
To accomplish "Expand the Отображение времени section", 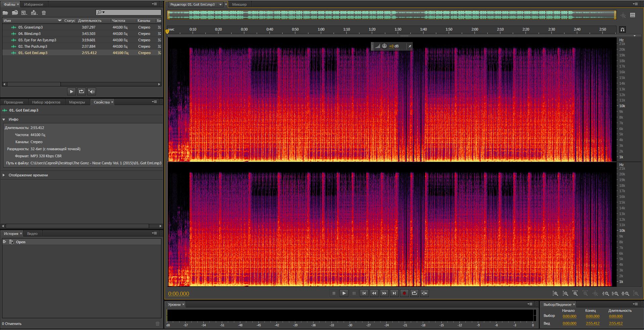I will 4,175.
